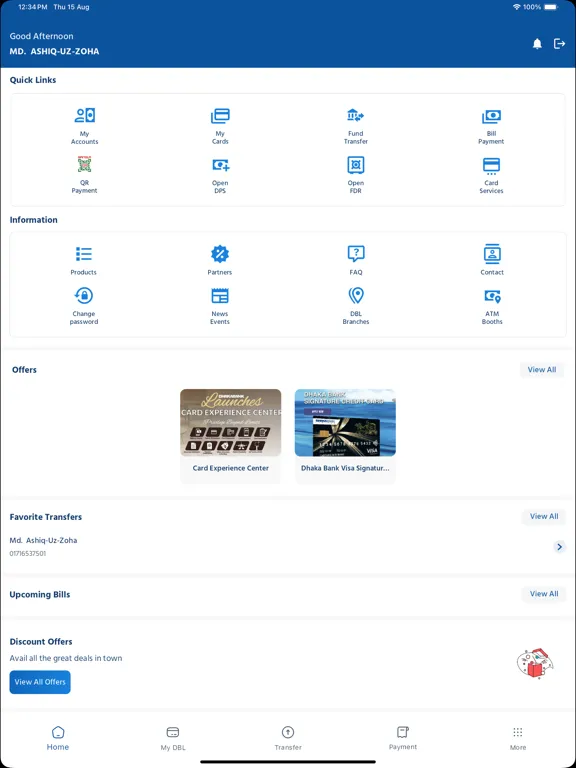576x768 pixels.
Task: Open News Events
Action: (x=219, y=306)
